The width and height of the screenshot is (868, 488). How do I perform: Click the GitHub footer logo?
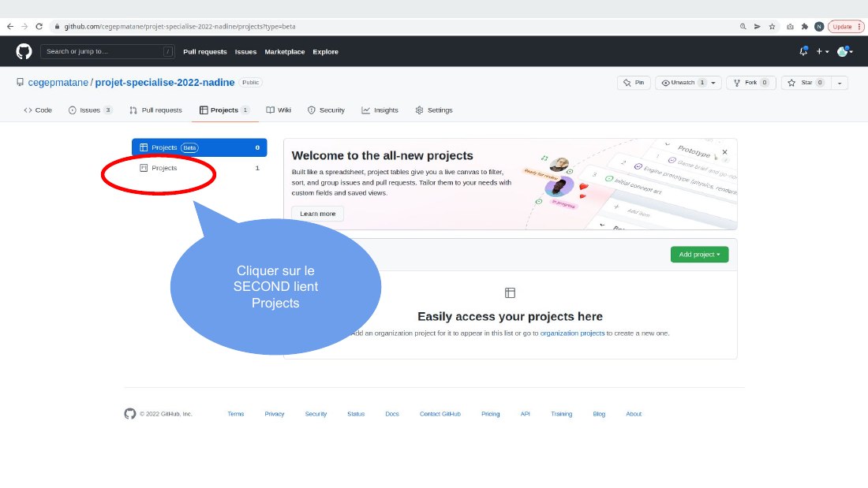pos(130,413)
